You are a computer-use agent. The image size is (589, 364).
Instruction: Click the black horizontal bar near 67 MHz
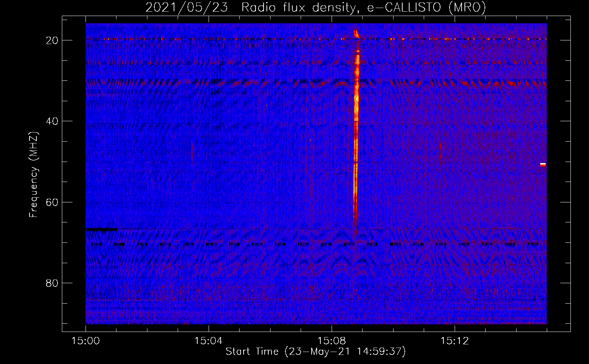(x=102, y=229)
